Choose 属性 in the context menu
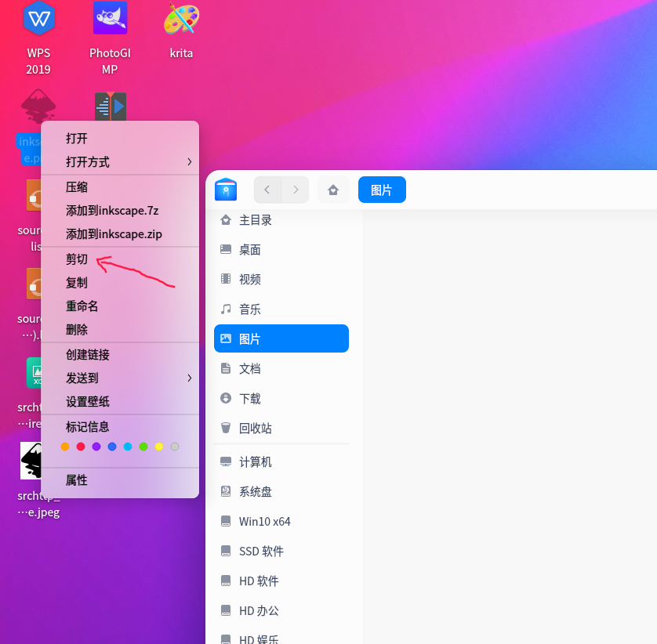Screen dimensions: 657x644 click(120, 480)
